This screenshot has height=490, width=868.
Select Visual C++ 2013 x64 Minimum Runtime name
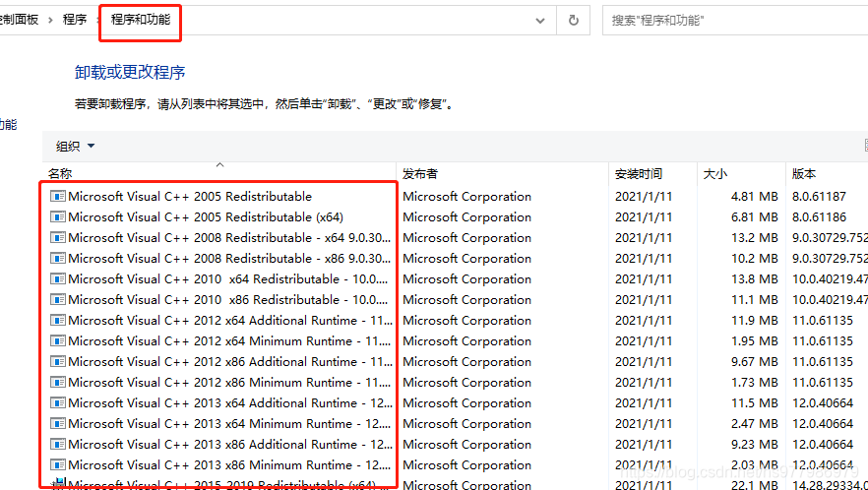(229, 423)
